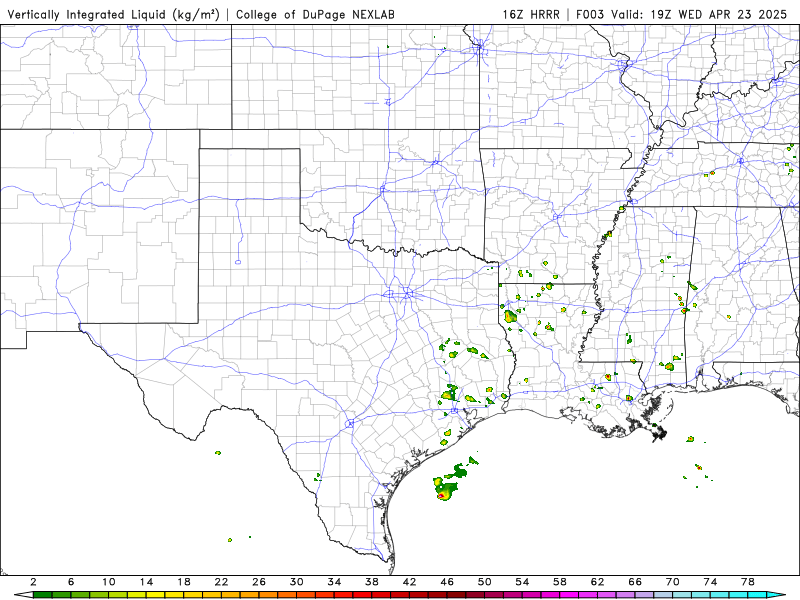Click the color bar label '74'
Screen dimensions: 800x600
click(x=710, y=582)
